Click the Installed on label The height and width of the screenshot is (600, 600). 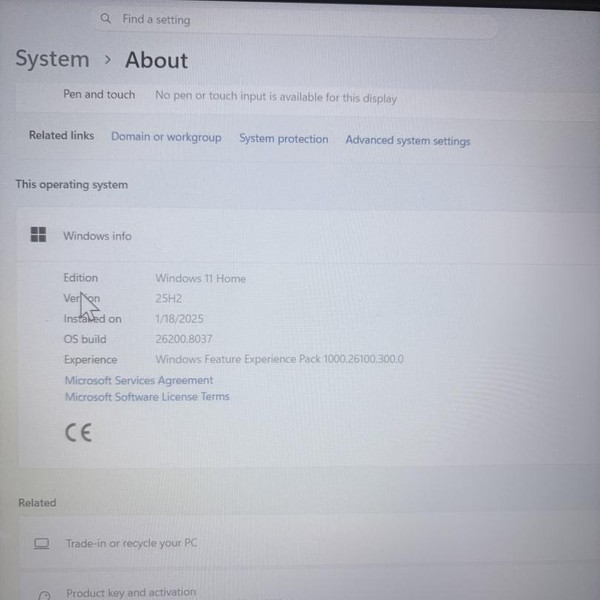tap(93, 319)
